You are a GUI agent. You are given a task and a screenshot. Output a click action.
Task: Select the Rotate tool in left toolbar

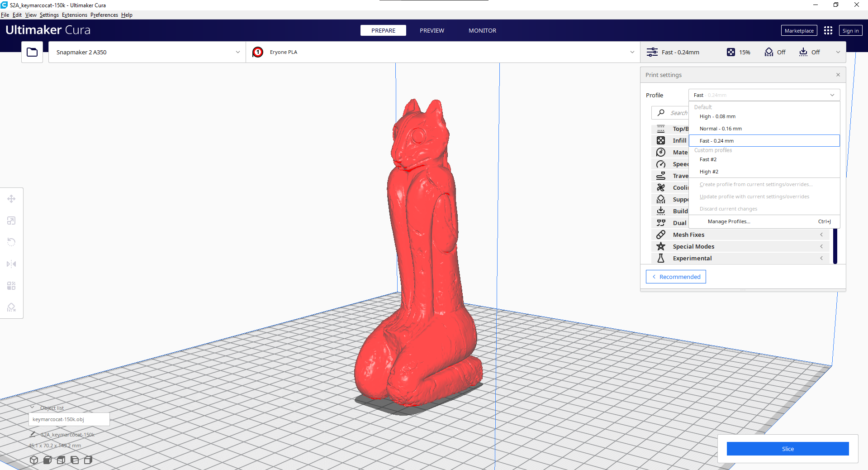[x=11, y=242]
